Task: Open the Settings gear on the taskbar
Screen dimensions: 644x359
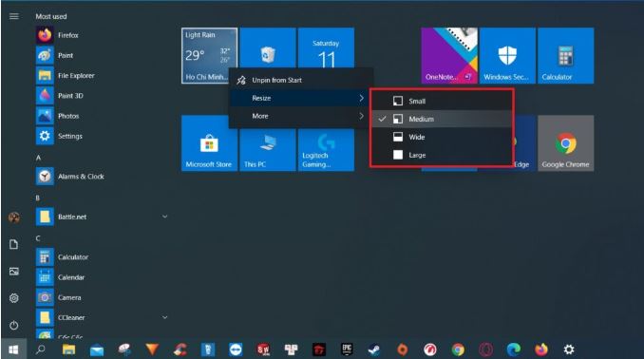Action: (x=569, y=350)
